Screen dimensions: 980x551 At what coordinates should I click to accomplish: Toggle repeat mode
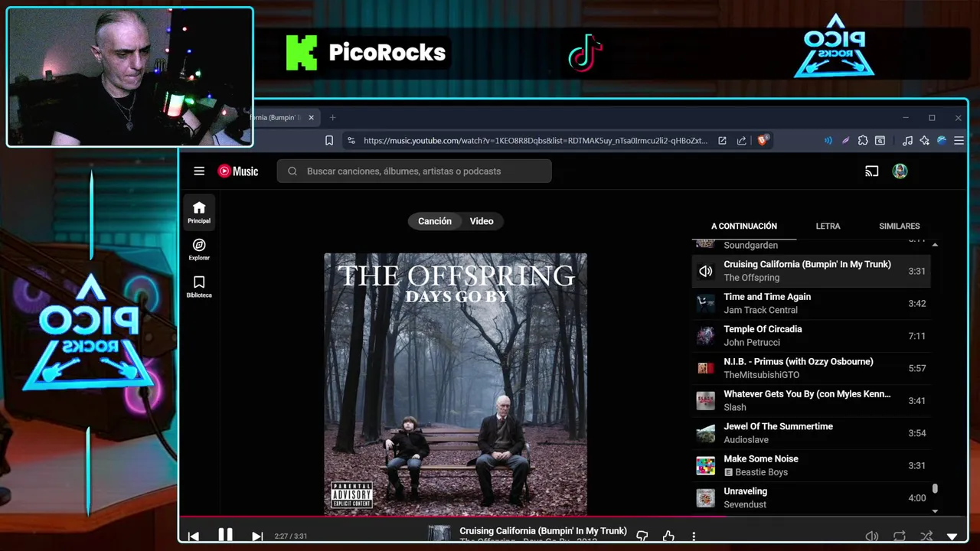(x=900, y=536)
